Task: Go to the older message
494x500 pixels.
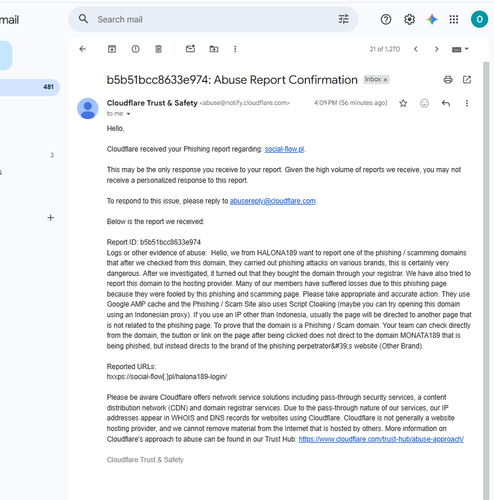Action: click(436, 49)
